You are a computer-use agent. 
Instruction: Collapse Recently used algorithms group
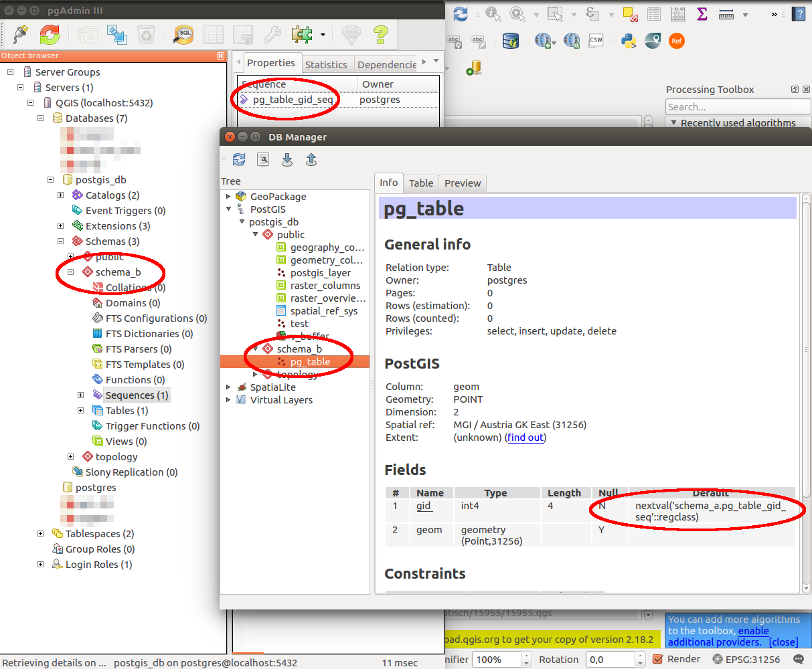point(674,123)
